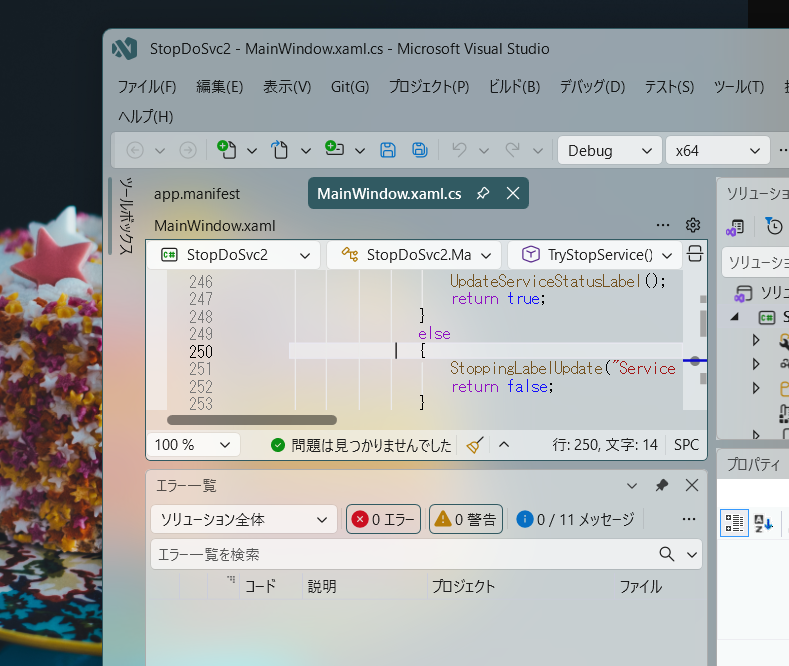Toggle the 0 / 11 メッセージ messages filter
Screen dimensions: 789x666
tap(575, 519)
